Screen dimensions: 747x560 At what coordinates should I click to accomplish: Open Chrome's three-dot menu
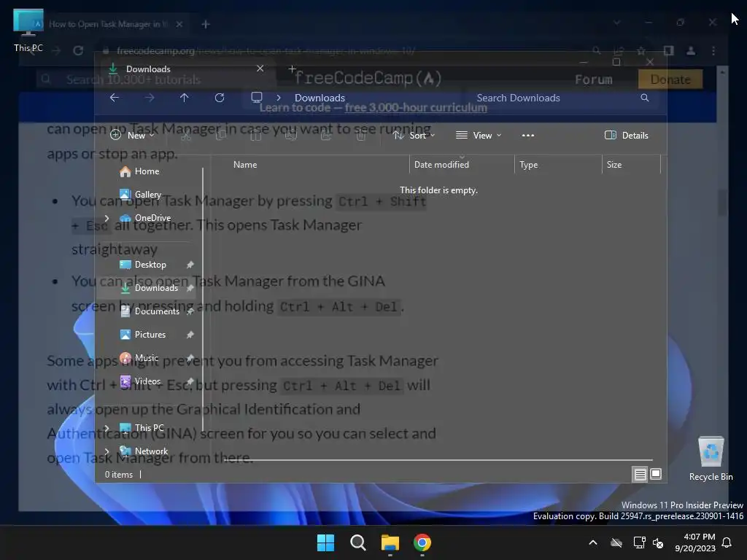point(713,50)
